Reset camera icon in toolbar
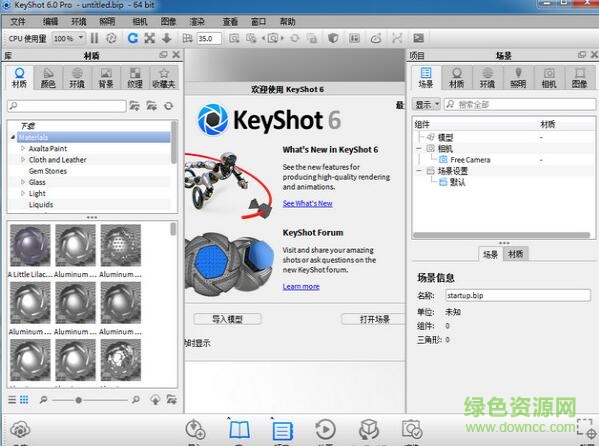 pos(295,38)
